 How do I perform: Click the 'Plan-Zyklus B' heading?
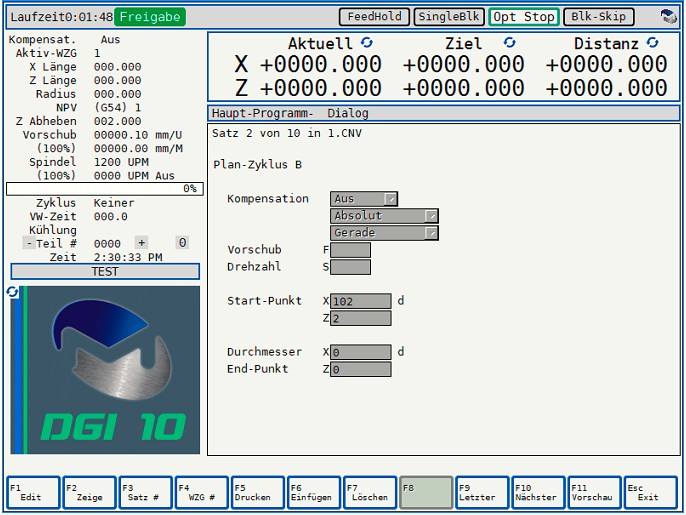tap(257, 165)
